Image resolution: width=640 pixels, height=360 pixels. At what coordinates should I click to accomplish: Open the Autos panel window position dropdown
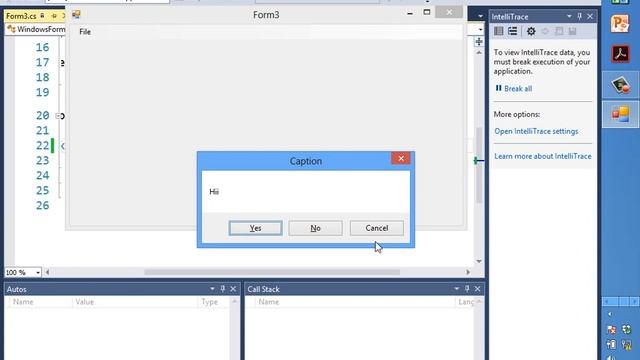pyautogui.click(x=212, y=289)
